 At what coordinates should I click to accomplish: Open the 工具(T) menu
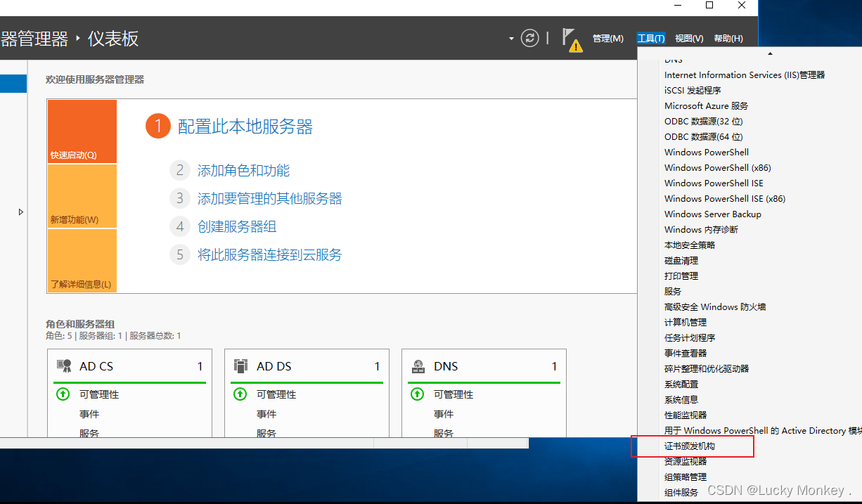(x=651, y=39)
